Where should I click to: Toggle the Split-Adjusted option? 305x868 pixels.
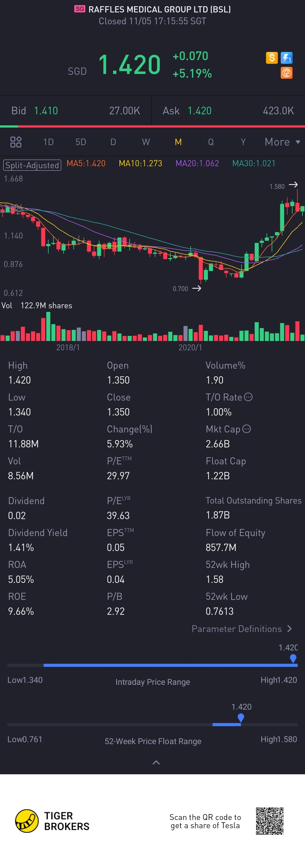32,165
